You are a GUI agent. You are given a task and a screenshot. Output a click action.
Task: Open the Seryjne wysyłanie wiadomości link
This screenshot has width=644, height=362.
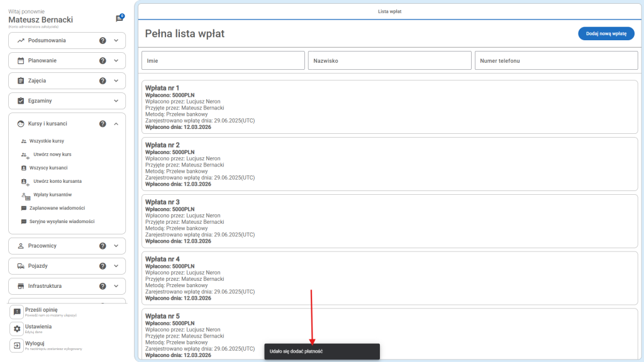62,222
